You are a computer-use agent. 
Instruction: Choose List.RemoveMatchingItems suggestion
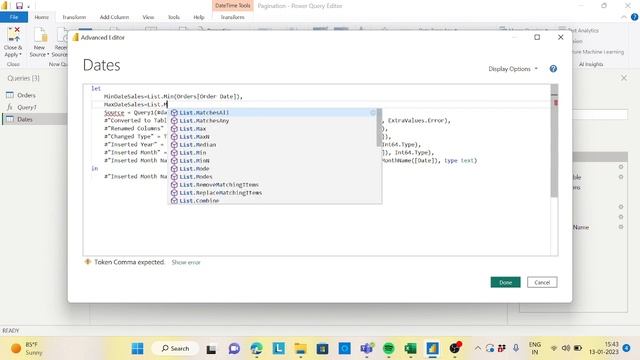tap(272, 185)
